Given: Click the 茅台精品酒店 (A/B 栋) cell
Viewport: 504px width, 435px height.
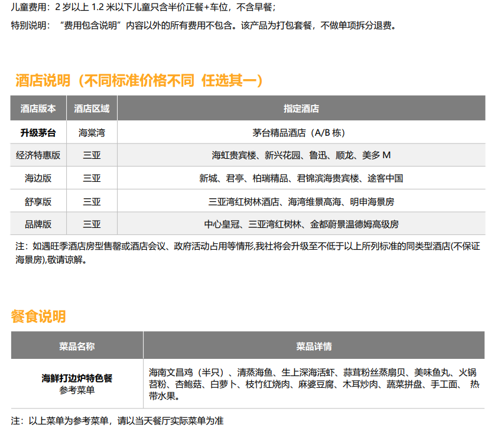Looking at the screenshot, I should [x=301, y=132].
